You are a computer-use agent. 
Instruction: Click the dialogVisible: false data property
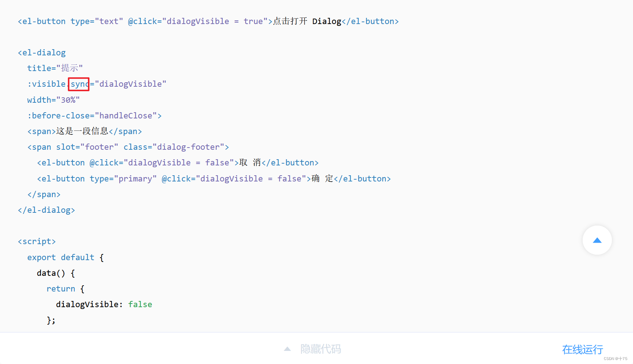tap(104, 304)
